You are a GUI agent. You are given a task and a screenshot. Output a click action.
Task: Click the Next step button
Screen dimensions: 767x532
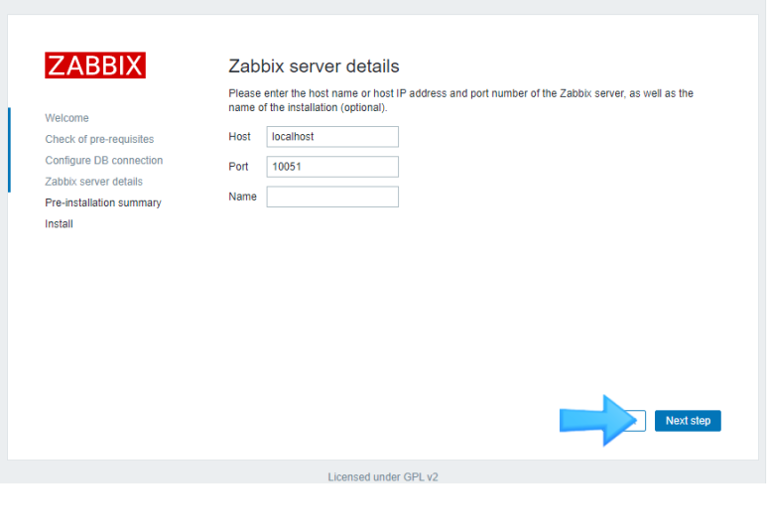[x=688, y=421]
